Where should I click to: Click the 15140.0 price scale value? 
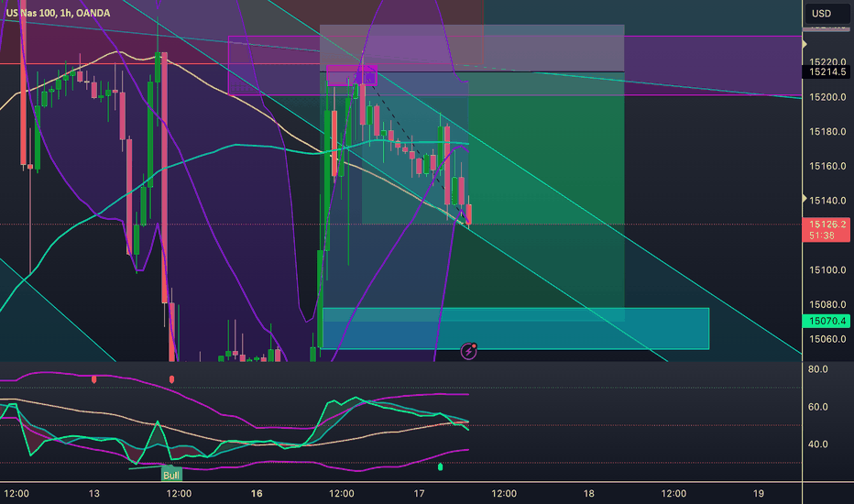(x=827, y=201)
